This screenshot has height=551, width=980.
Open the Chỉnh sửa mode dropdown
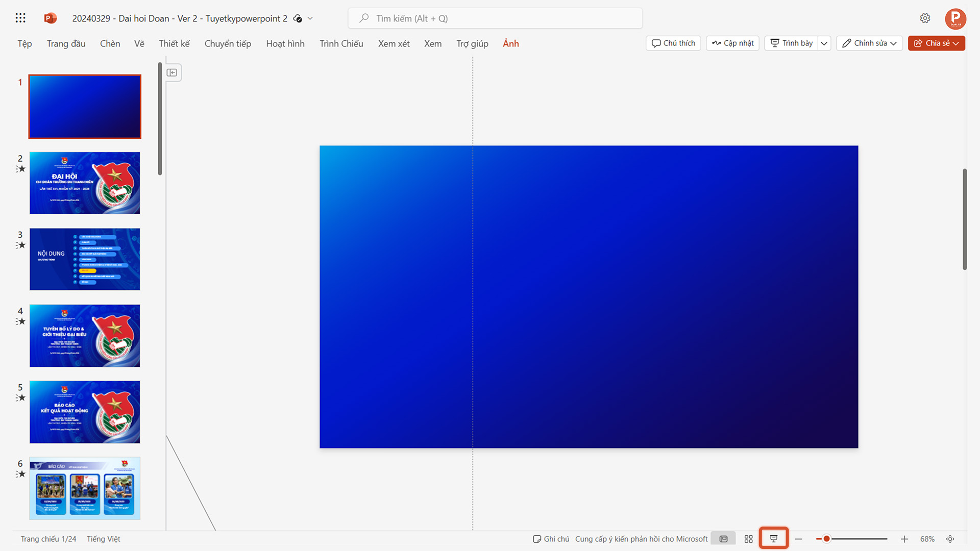893,43
